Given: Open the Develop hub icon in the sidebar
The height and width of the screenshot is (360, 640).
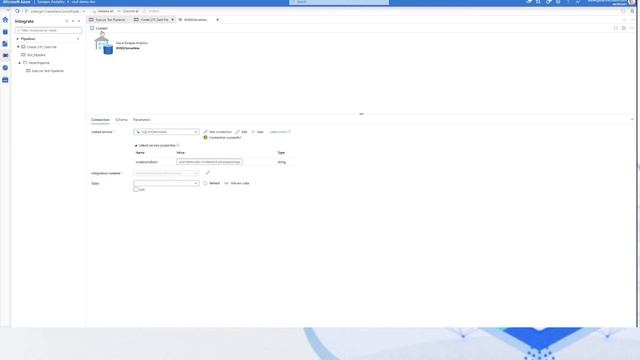Looking at the screenshot, I should [x=5, y=44].
